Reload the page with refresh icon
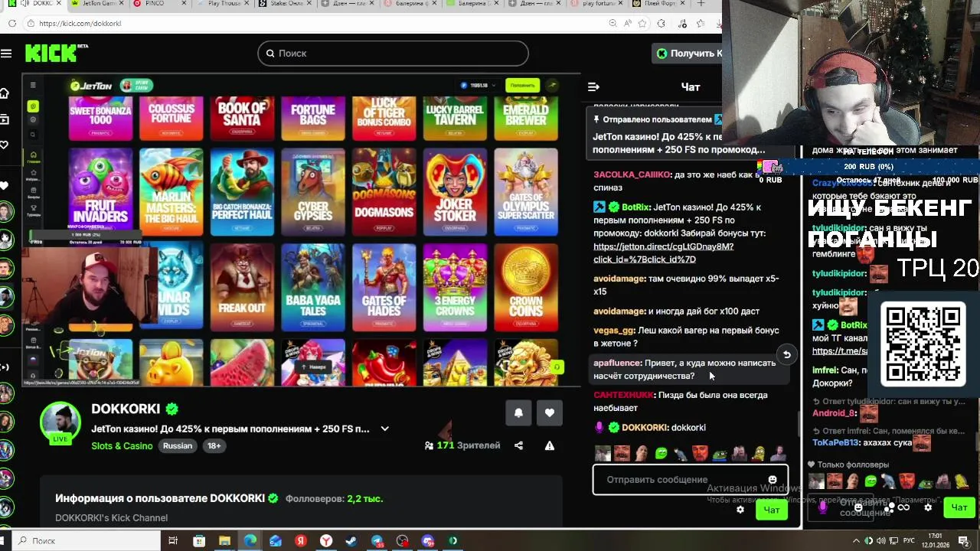The height and width of the screenshot is (551, 980). tap(11, 24)
